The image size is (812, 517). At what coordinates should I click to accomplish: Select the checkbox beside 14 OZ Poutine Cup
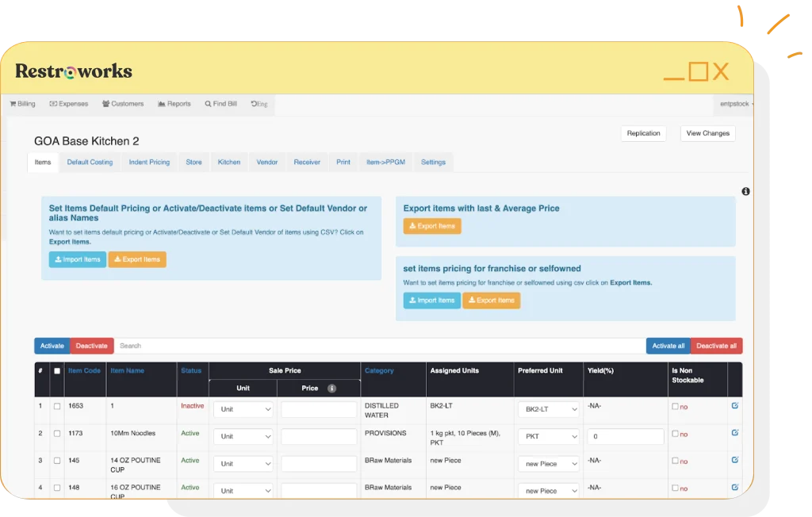[57, 461]
